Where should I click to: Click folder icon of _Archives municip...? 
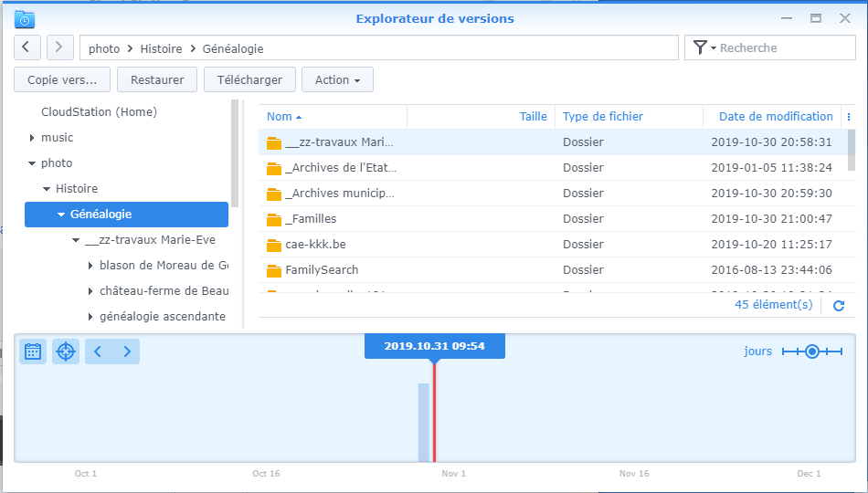(274, 194)
